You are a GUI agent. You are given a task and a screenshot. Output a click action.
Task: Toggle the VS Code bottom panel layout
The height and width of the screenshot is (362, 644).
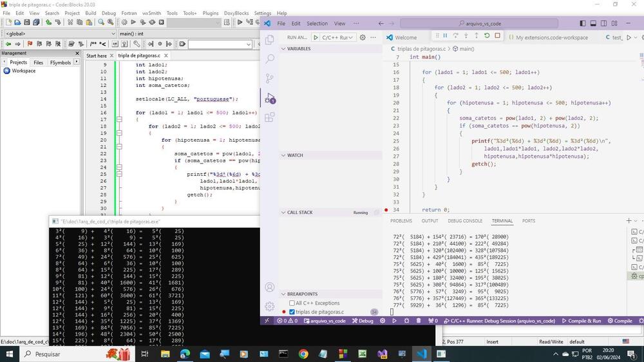click(x=593, y=23)
